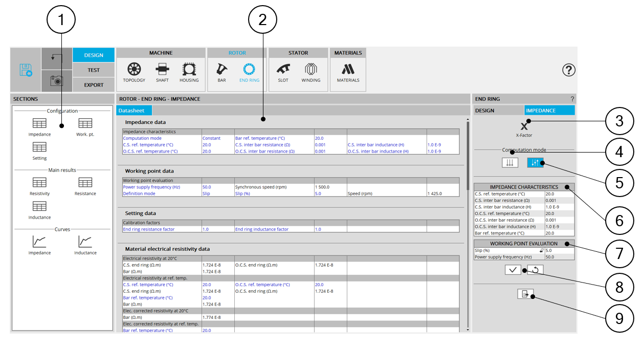Click the checkmark validate button

click(513, 270)
